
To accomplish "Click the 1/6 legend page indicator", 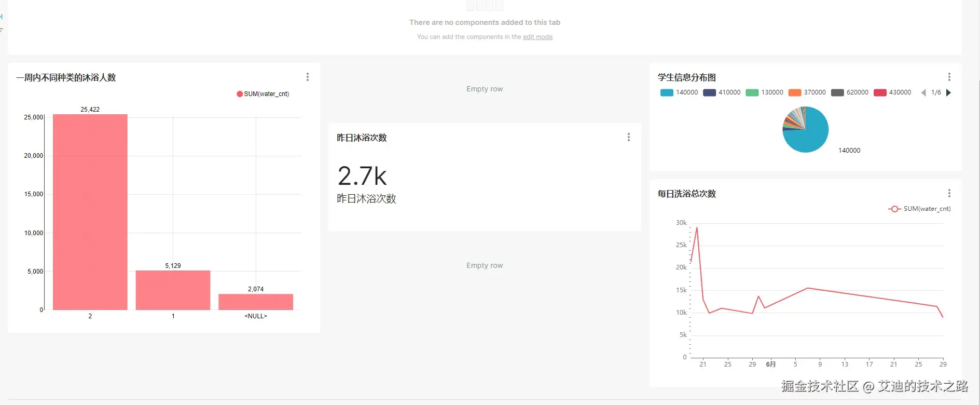I will tap(936, 92).
